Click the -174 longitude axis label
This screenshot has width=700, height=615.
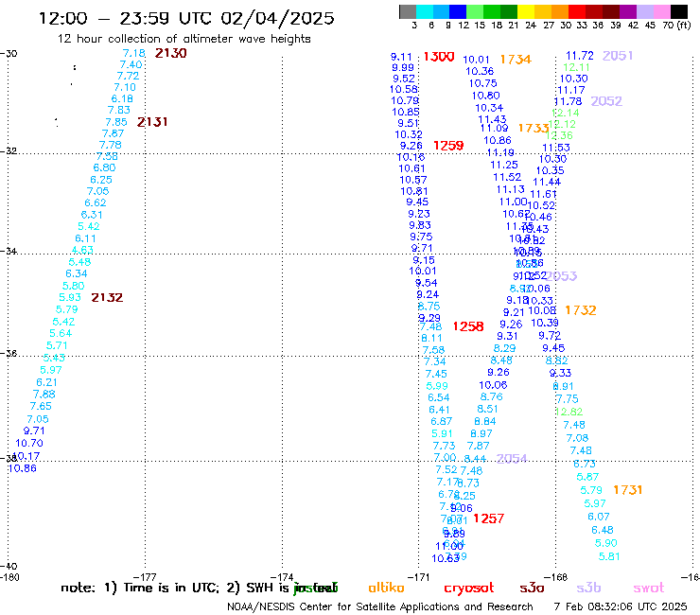[282, 577]
